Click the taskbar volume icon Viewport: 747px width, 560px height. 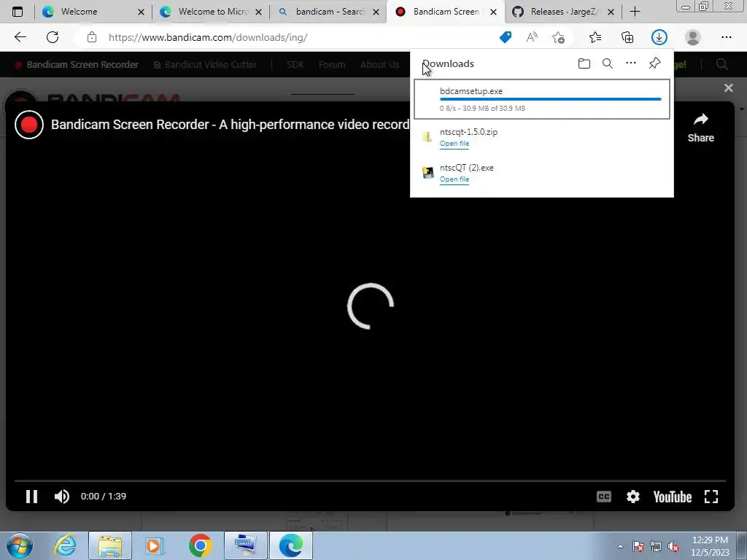pyautogui.click(x=673, y=546)
